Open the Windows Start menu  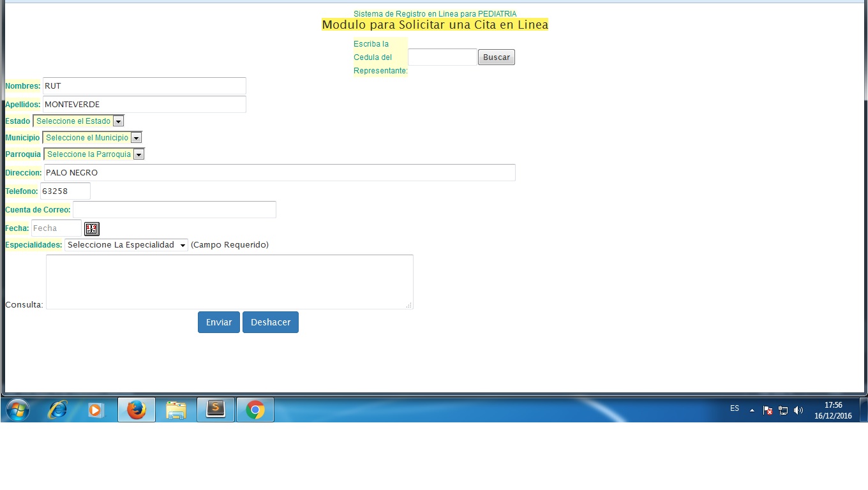pyautogui.click(x=17, y=410)
